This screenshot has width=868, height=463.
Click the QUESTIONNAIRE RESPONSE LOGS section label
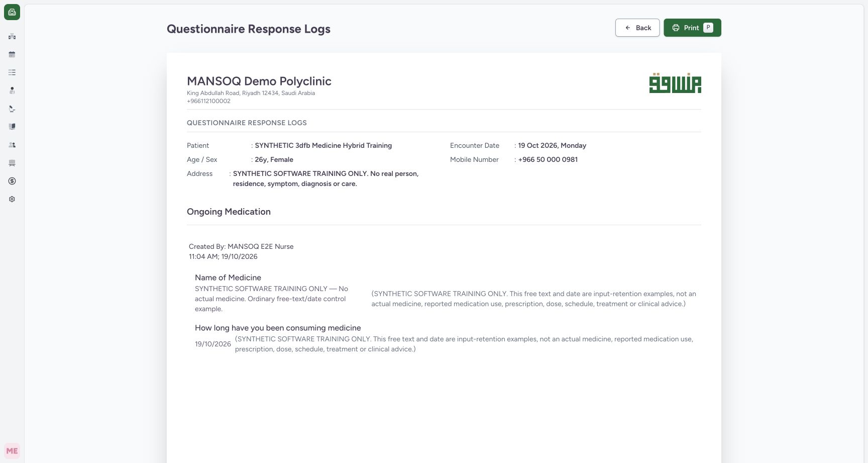click(x=247, y=123)
